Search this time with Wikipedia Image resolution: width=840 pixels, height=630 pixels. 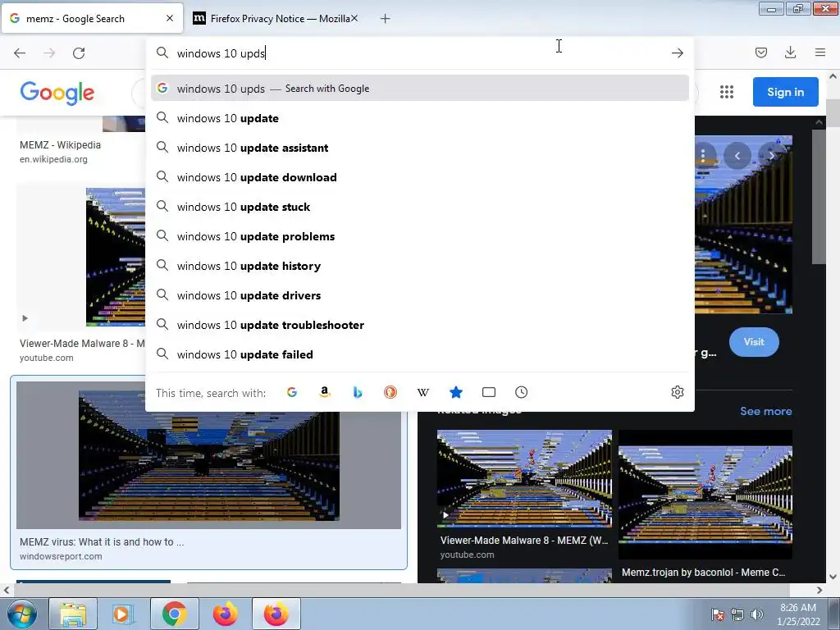[423, 393]
